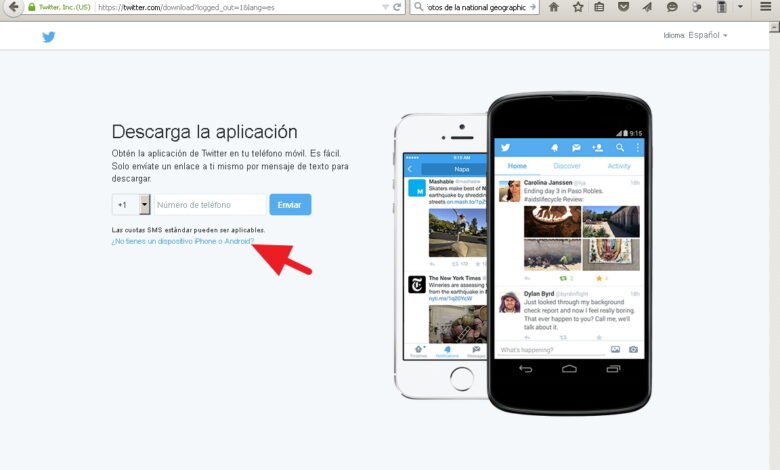This screenshot has width=780, height=470.
Task: Click the page vertical scrollbar up arrow
Action: [x=775, y=27]
